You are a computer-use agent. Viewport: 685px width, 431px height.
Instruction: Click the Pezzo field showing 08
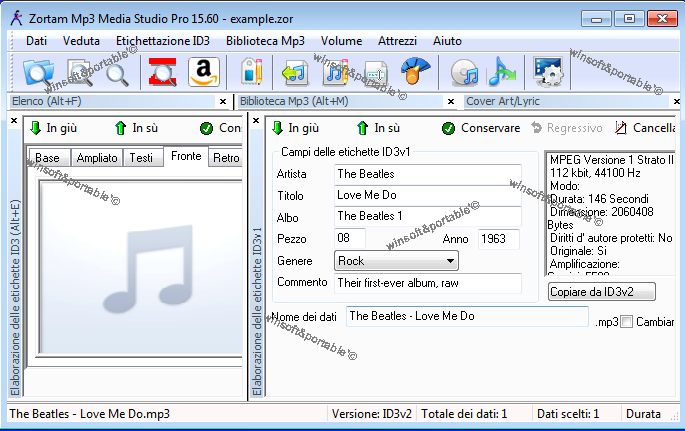tap(350, 238)
